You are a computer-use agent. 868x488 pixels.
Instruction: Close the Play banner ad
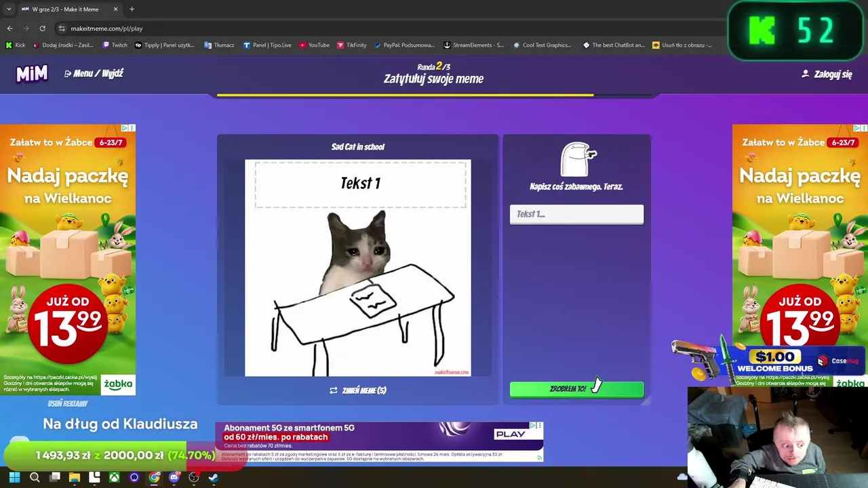click(540, 426)
